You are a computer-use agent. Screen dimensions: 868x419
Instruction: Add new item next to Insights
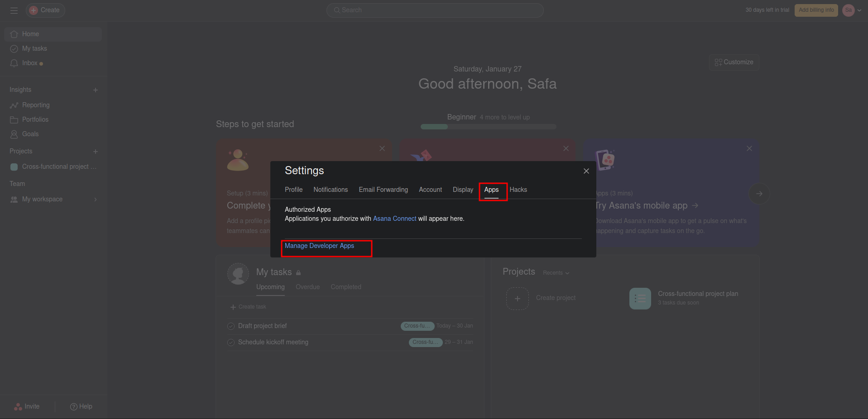[96, 90]
